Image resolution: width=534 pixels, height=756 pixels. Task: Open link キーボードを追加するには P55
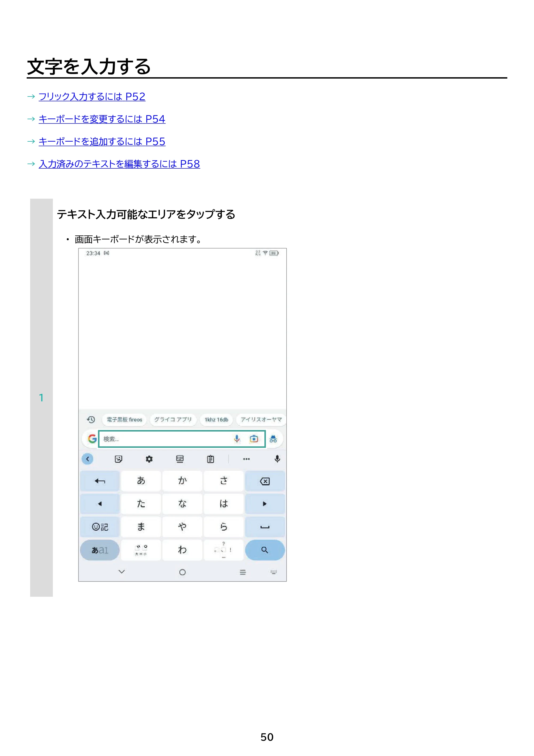click(102, 141)
